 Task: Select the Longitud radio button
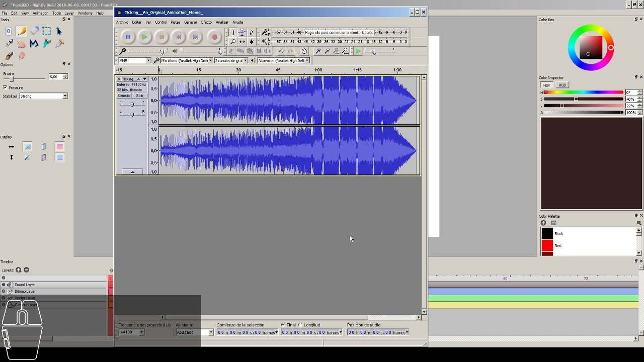[x=300, y=325]
